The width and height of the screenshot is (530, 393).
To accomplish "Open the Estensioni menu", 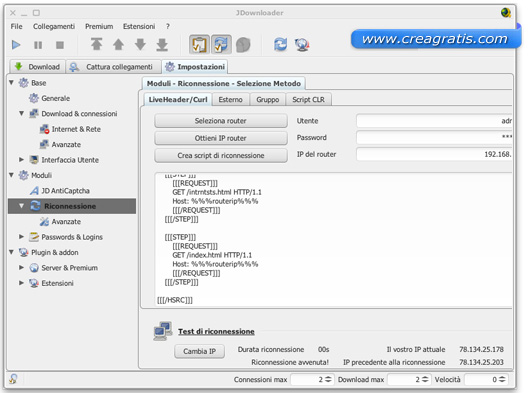I will (139, 26).
